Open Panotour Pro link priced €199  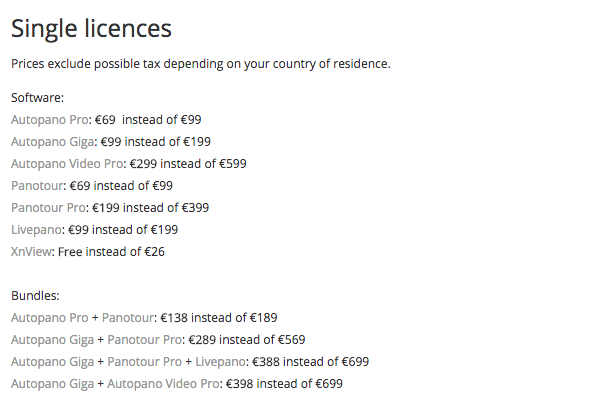(x=49, y=207)
